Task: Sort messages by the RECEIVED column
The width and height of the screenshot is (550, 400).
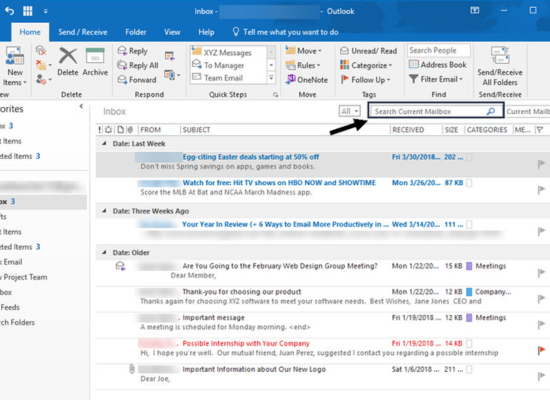Action: click(408, 130)
